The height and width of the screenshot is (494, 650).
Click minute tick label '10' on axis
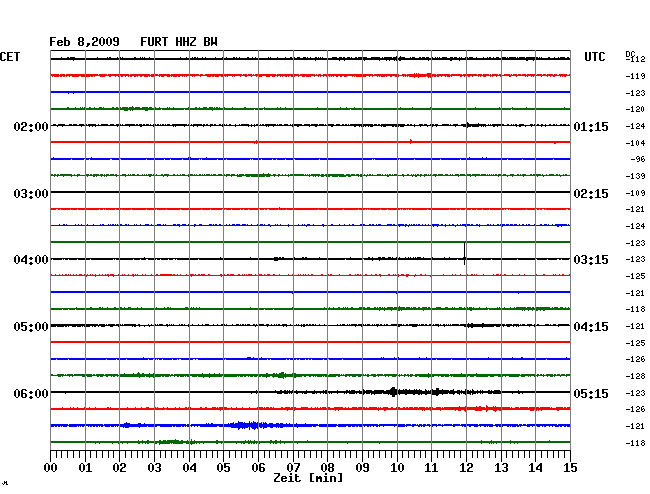pyautogui.click(x=397, y=467)
